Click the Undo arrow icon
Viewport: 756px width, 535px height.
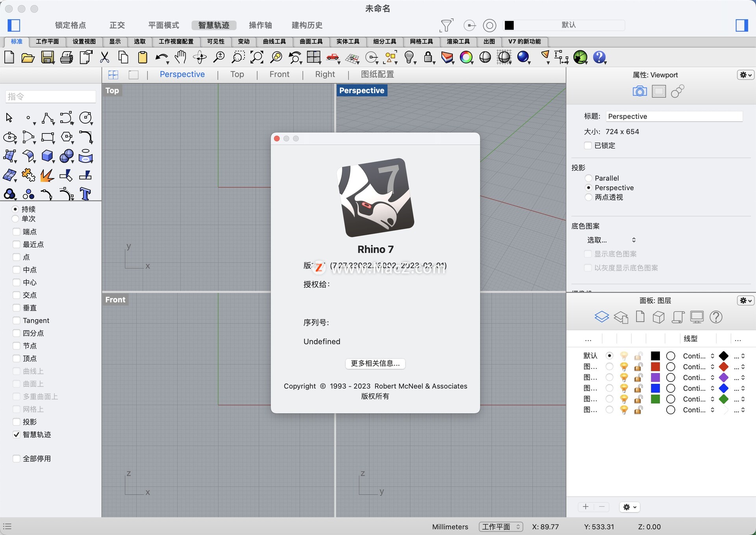tap(161, 57)
